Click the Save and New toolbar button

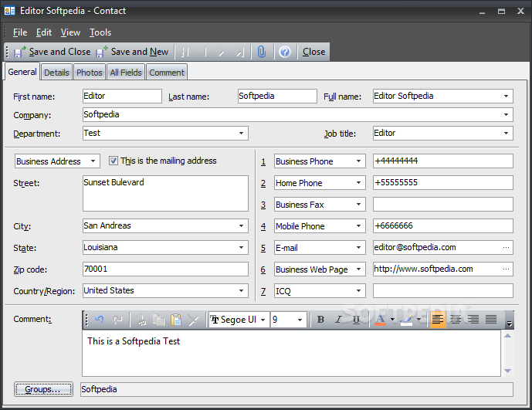(132, 52)
